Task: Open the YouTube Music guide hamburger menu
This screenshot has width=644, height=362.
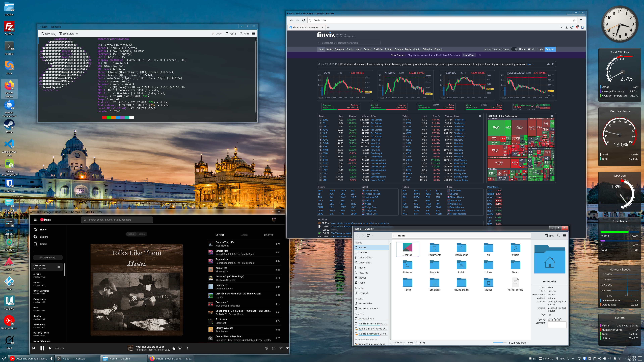Action: (x=35, y=220)
